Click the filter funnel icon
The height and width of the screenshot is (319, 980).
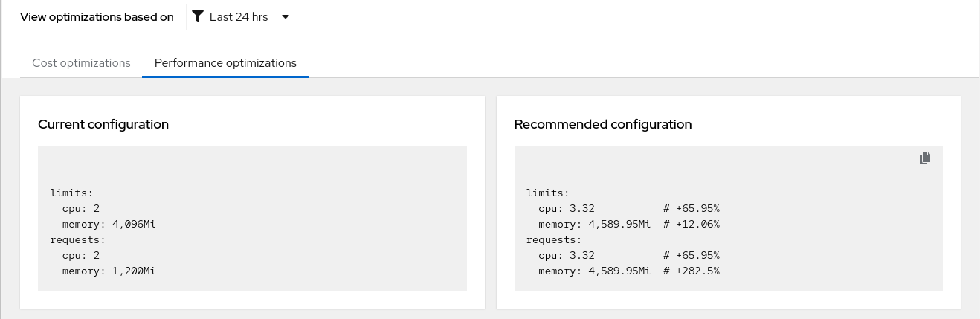[x=198, y=17]
